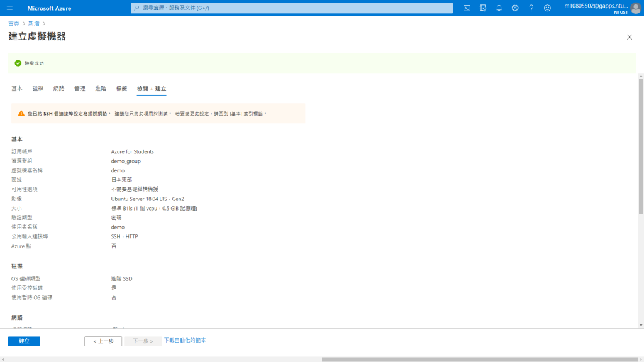Click the 磁碟 section heading

pyautogui.click(x=17, y=266)
